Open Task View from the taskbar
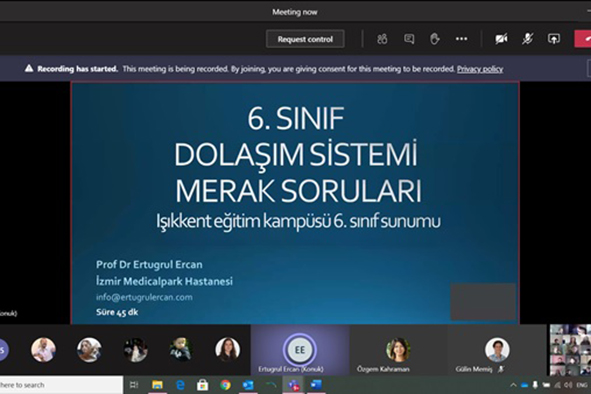The image size is (591, 394). click(134, 385)
